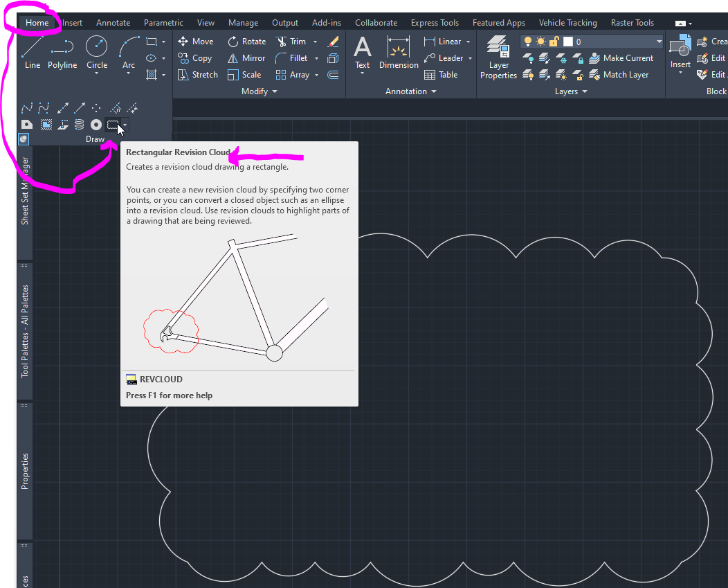Choose the Helix tool icon
This screenshot has height=588, width=728.
[x=79, y=125]
